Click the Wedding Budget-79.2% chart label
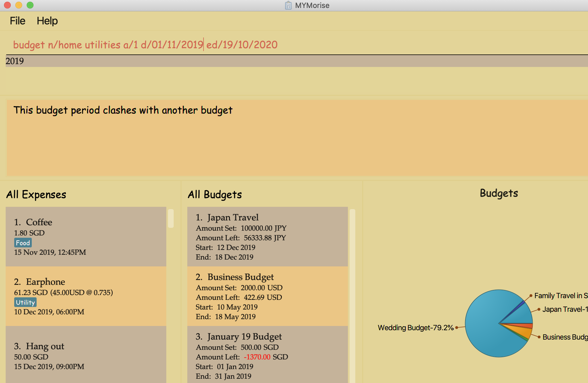This screenshot has width=588, height=383. click(415, 328)
